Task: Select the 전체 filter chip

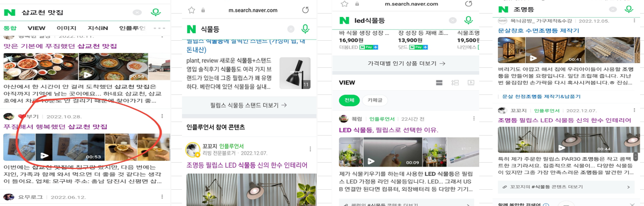Action: 349,100
